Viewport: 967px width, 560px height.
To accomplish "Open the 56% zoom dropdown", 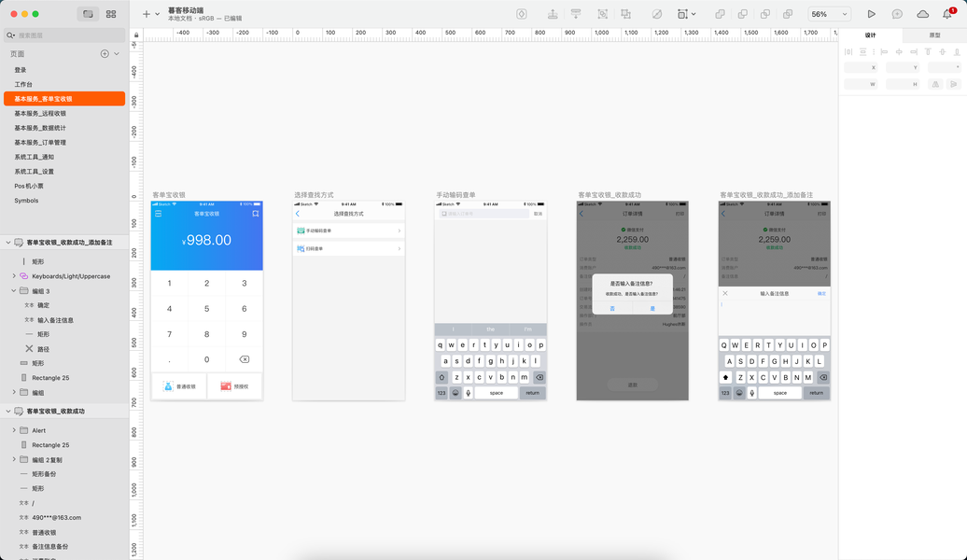I will point(830,14).
